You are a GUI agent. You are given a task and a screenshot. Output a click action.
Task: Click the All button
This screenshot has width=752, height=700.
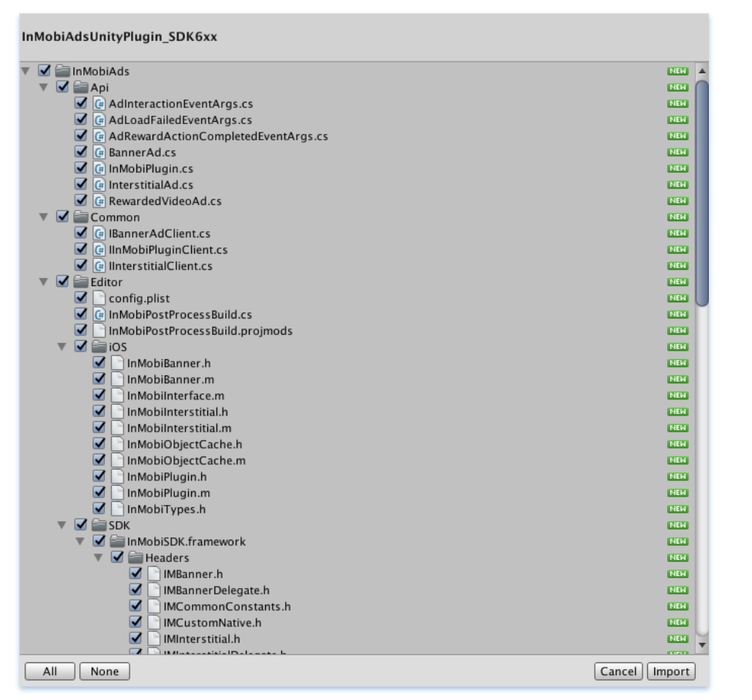click(x=50, y=671)
